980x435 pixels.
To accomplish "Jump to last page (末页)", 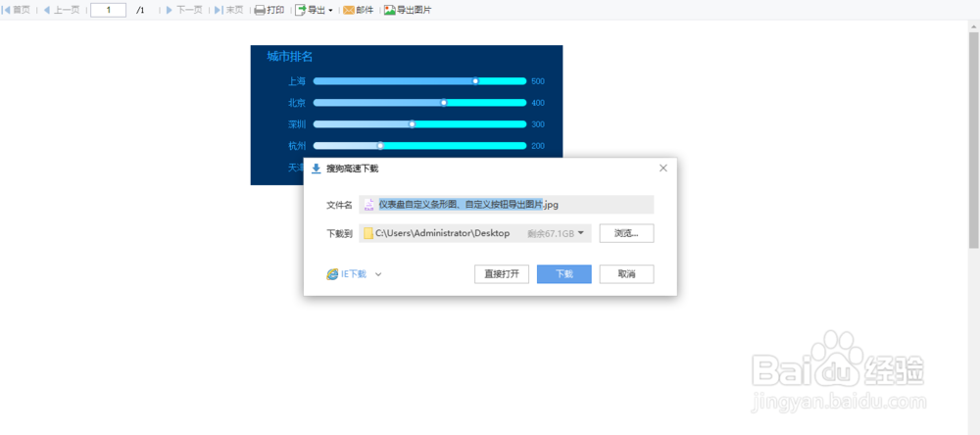I will 228,10.
